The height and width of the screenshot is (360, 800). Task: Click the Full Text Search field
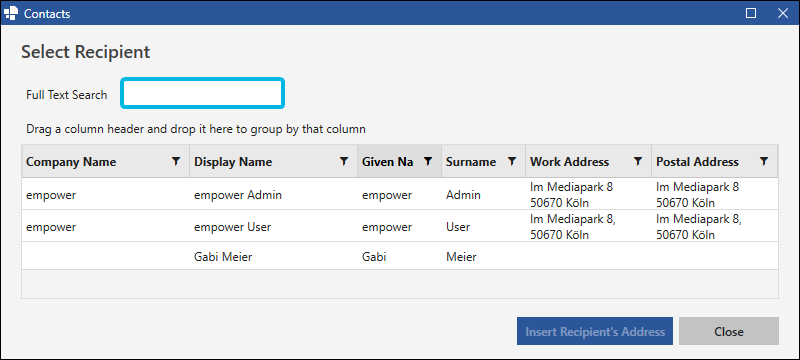point(203,93)
